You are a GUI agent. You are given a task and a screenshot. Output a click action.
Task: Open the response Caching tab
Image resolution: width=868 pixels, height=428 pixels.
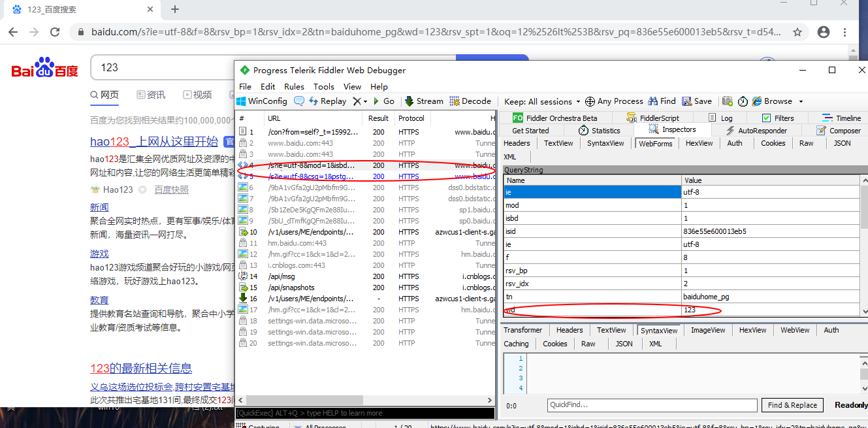[x=516, y=344]
